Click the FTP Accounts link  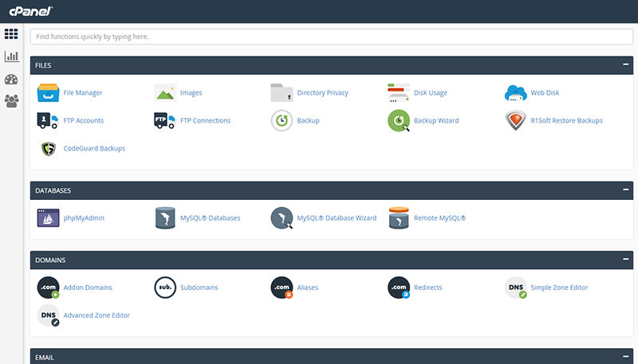pos(84,120)
